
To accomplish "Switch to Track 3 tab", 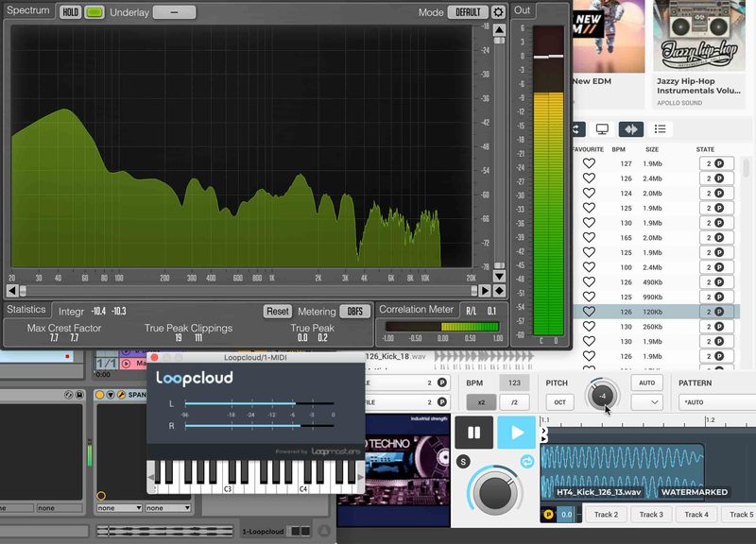I will point(651,515).
